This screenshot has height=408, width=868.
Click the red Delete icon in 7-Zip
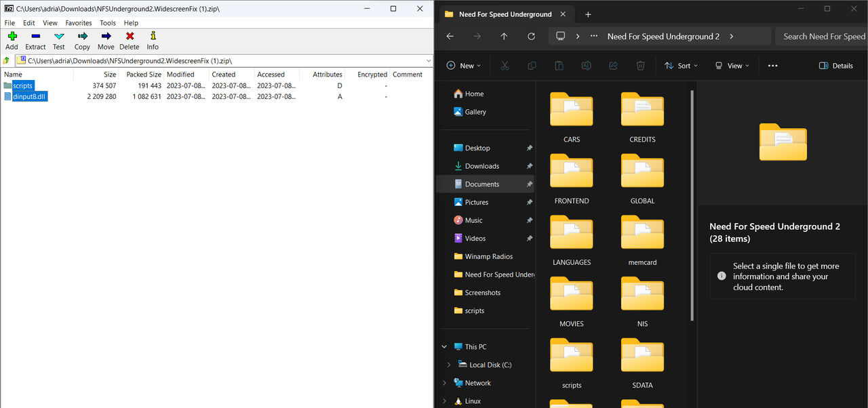coord(129,41)
